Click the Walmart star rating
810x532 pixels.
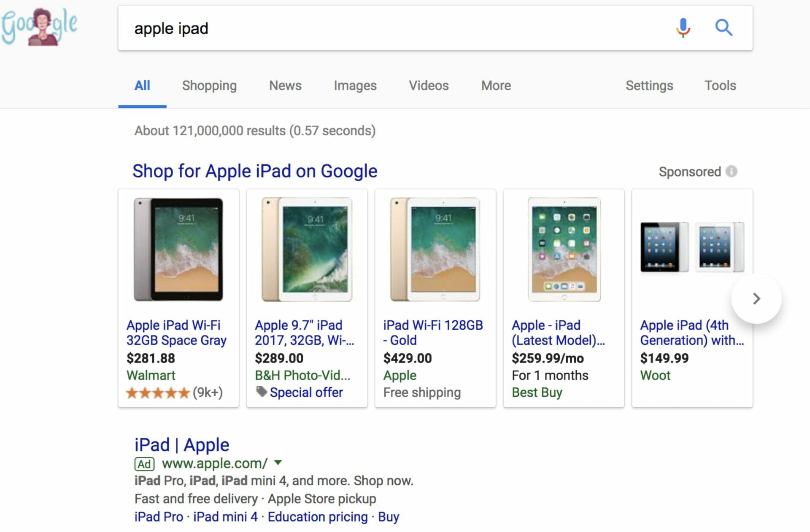tap(157, 393)
